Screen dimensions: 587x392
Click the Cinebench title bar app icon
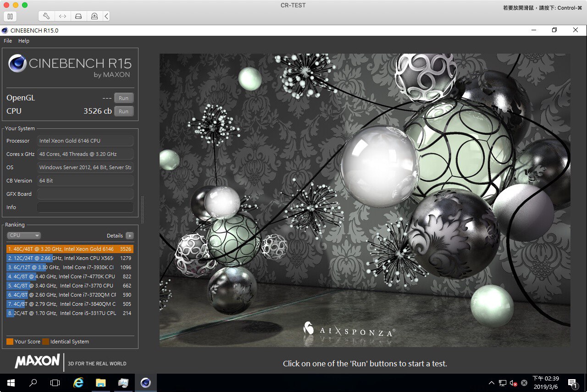[5, 31]
